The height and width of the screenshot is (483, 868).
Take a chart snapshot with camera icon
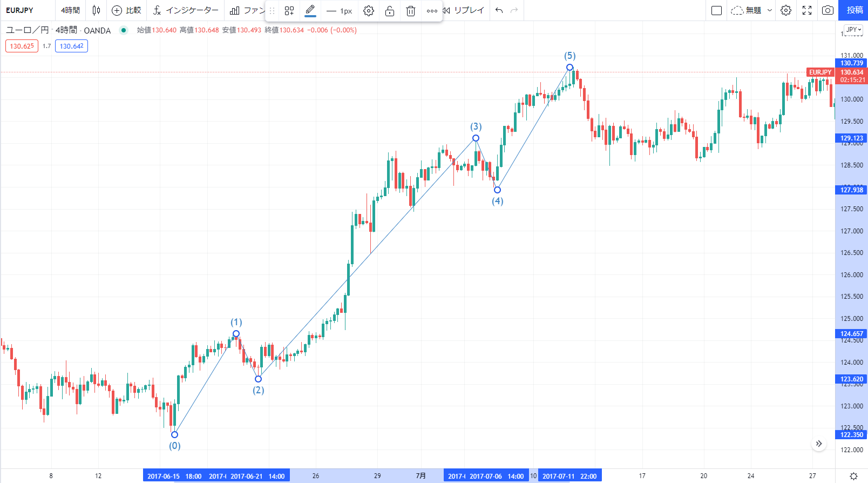pos(828,10)
